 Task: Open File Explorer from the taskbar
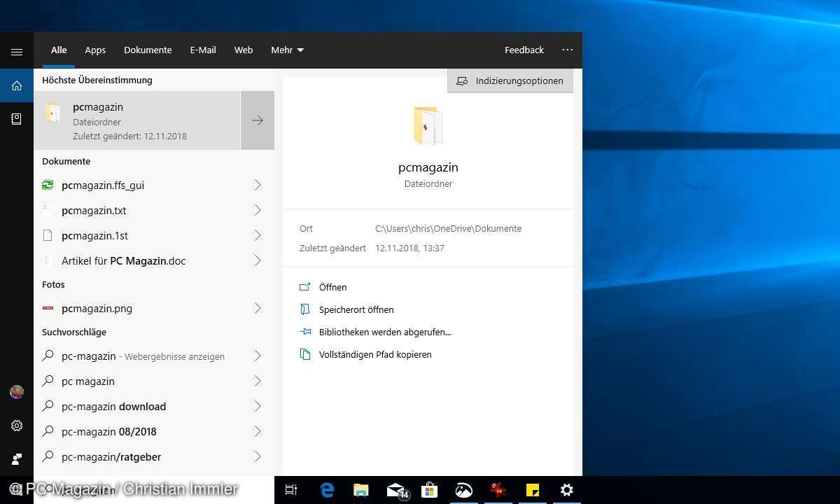[x=361, y=490]
